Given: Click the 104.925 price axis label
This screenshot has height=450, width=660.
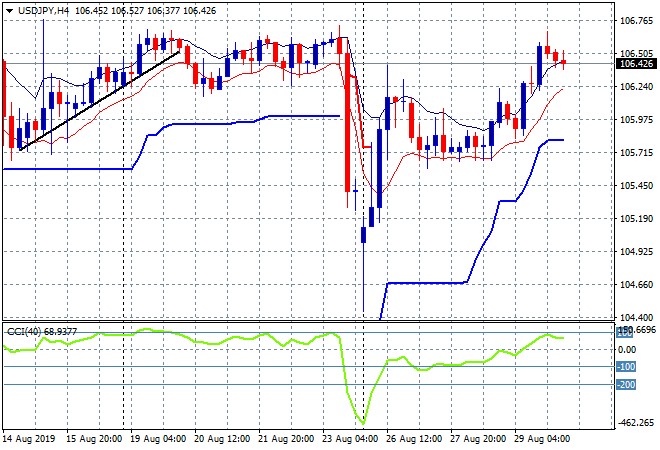Looking at the screenshot, I should pos(636,252).
